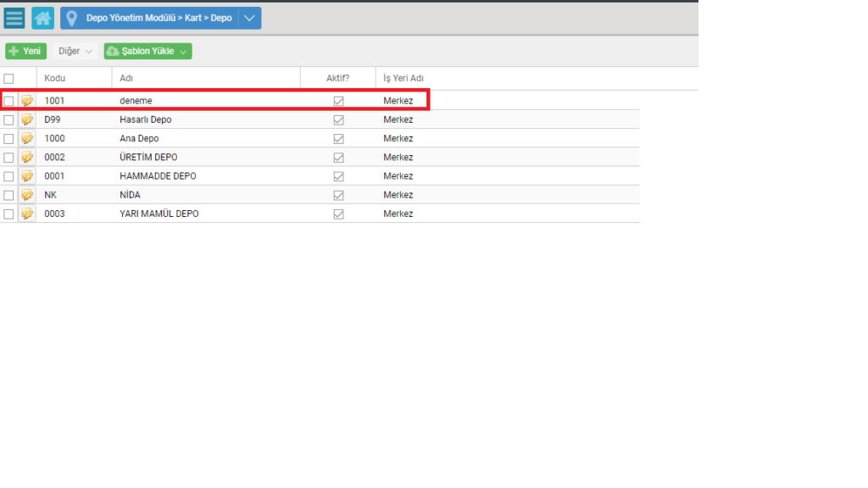Click code cell 1000

point(54,138)
